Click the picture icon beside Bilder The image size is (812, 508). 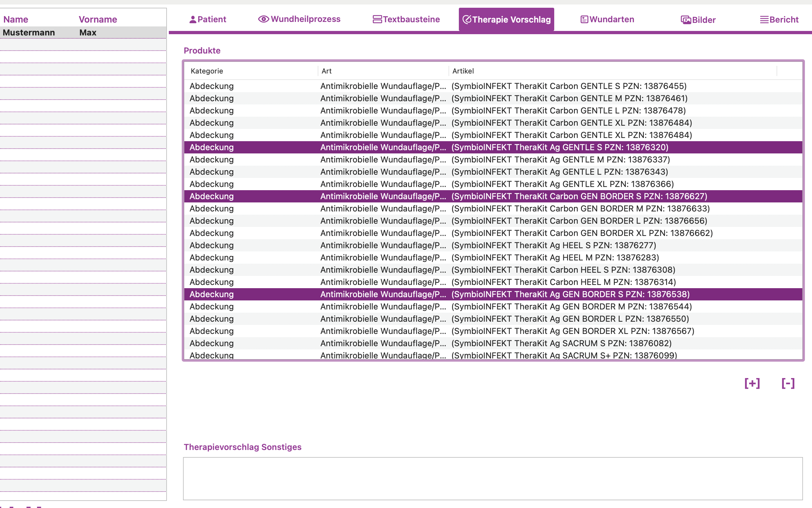tap(685, 19)
